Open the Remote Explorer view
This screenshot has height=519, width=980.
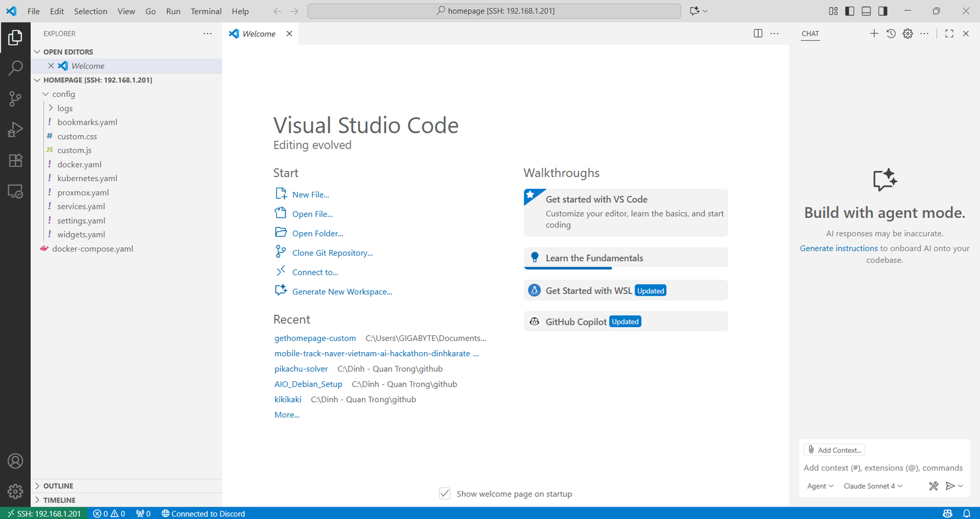click(15, 191)
